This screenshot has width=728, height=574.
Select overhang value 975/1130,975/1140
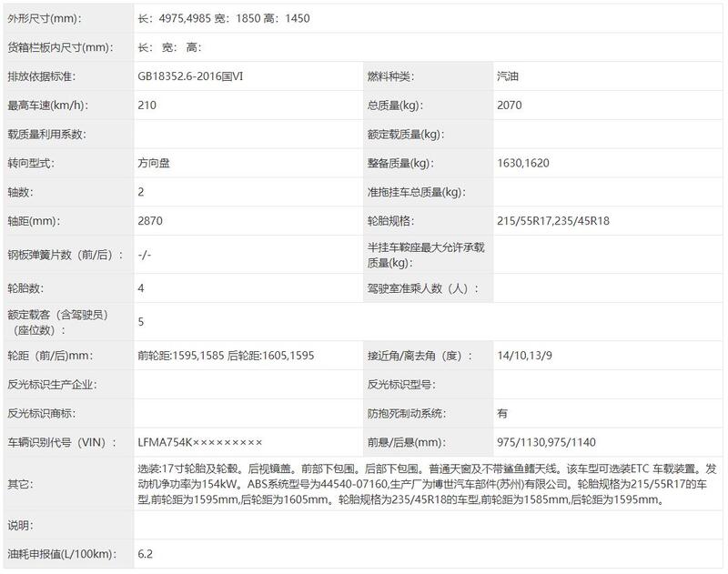click(546, 443)
